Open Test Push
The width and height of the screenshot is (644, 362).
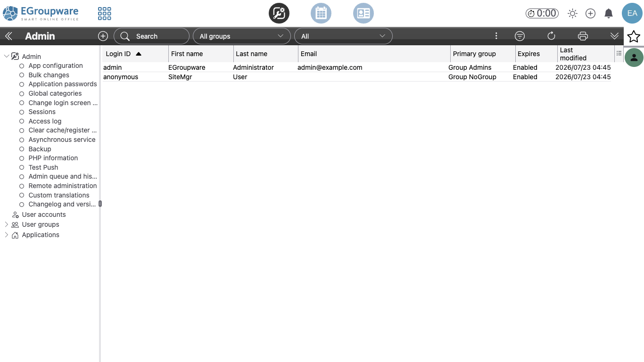tap(43, 167)
